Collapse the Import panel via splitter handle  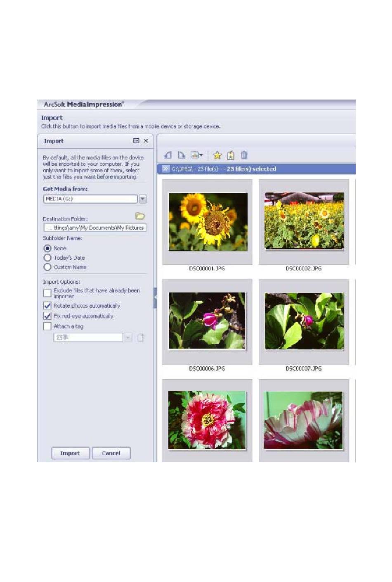(x=155, y=297)
